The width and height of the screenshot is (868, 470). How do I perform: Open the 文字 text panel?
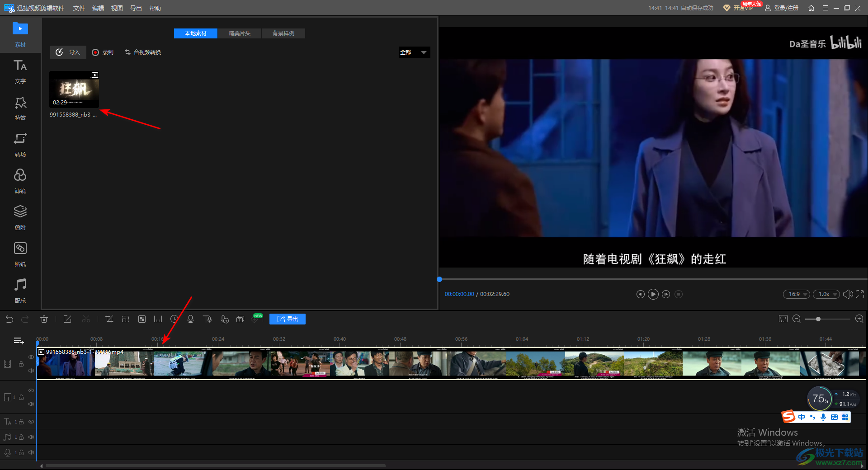point(20,71)
